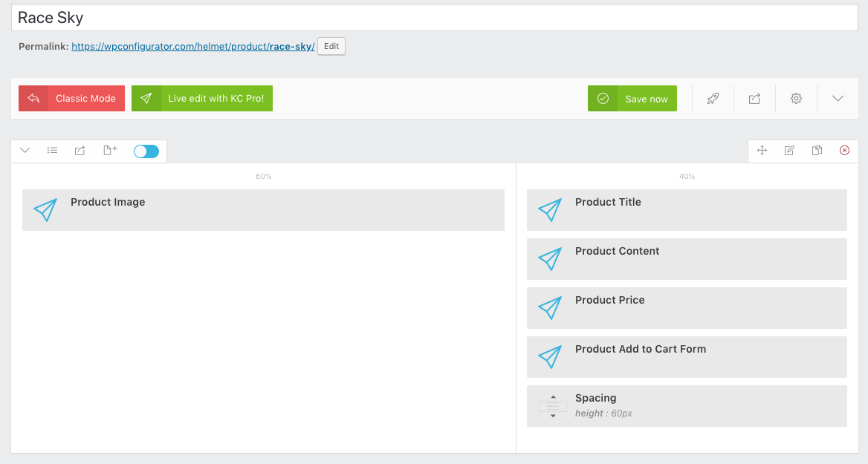Click the row move handle icon

[762, 151]
